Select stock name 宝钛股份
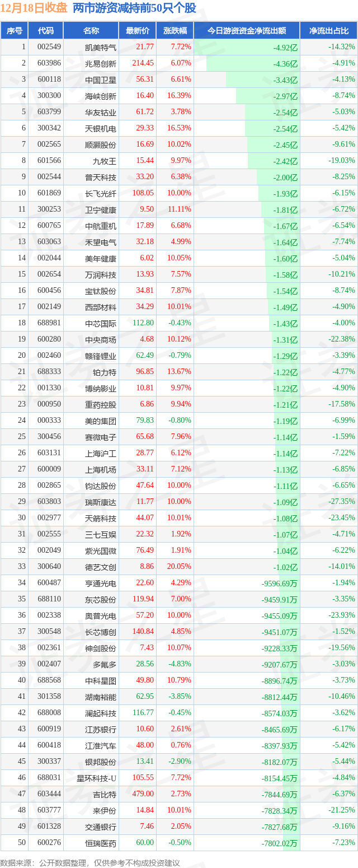The height and width of the screenshot is (868, 358). click(101, 291)
